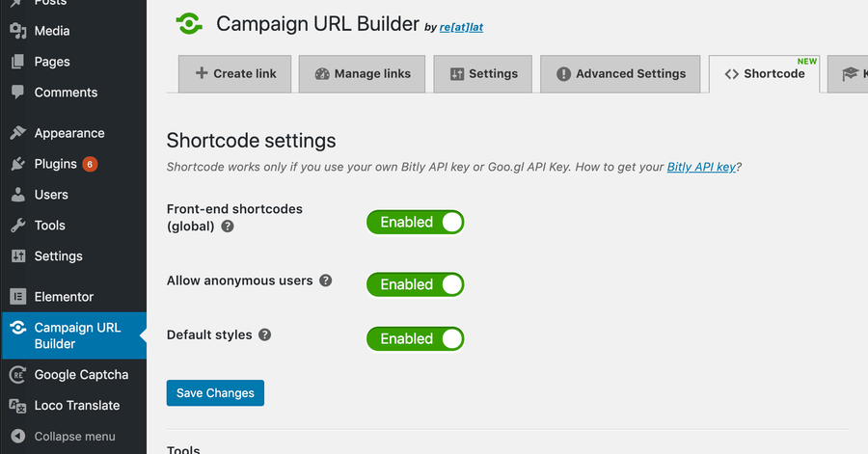This screenshot has height=454, width=868.
Task: Open Appearance menu item
Action: (x=69, y=133)
